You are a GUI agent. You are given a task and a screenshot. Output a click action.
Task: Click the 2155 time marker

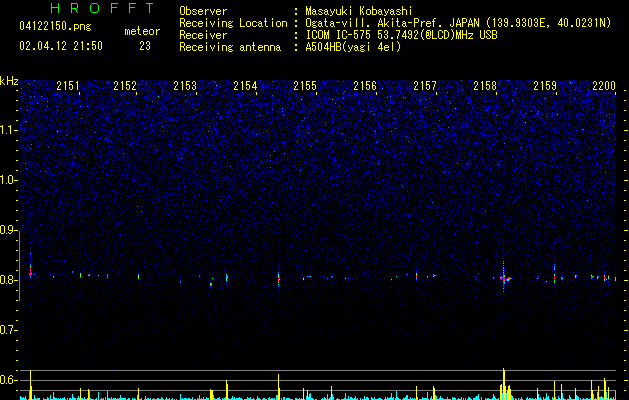tap(305, 86)
